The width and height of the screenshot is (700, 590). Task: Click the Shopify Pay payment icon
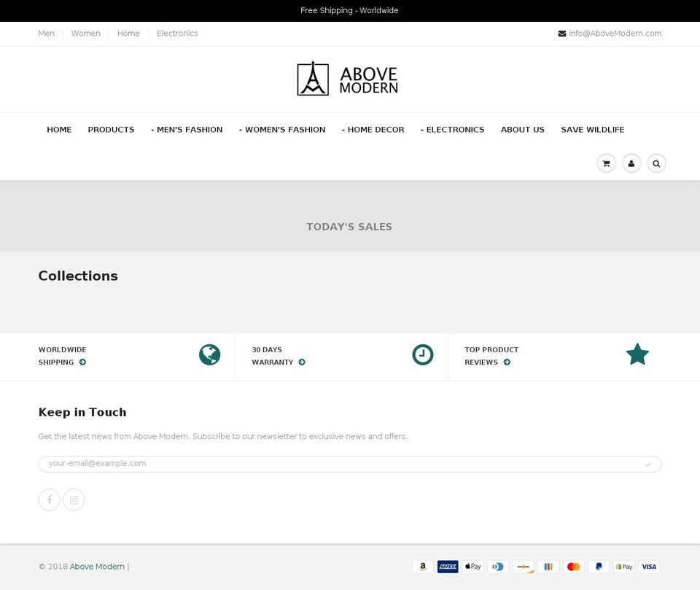[x=623, y=567]
